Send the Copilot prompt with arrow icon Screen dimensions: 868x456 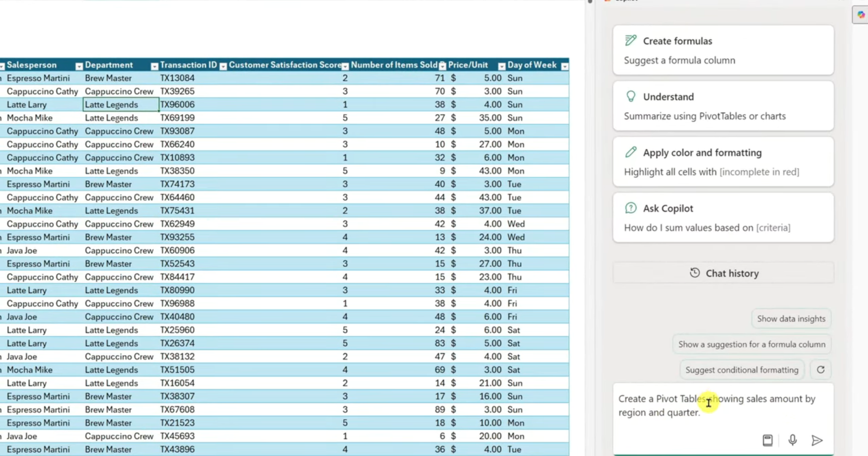point(817,440)
